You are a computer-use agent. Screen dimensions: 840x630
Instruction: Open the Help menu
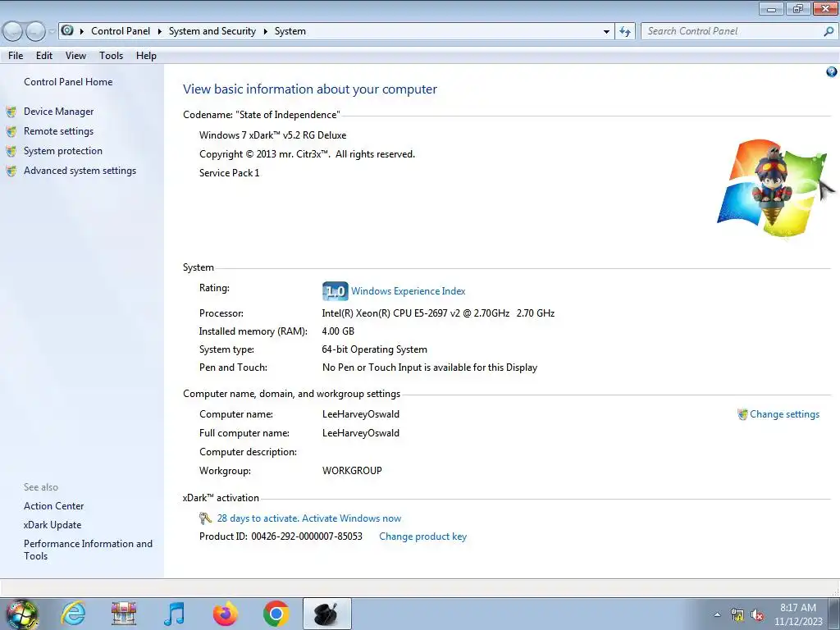click(x=146, y=56)
